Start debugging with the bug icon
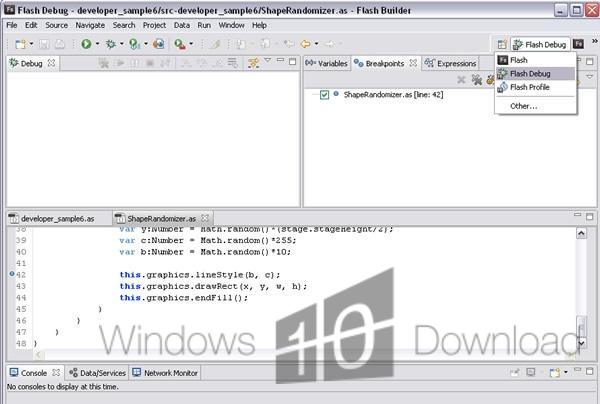This screenshot has width=600, height=404. coord(111,44)
